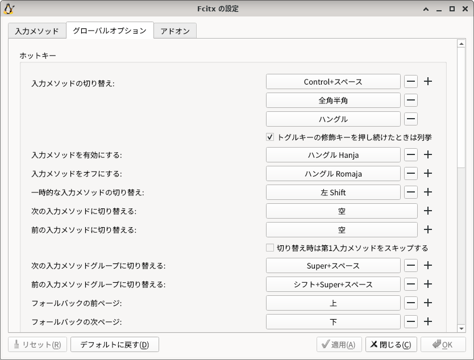Click the ホットキー section heading
474x360 pixels.
[38, 55]
